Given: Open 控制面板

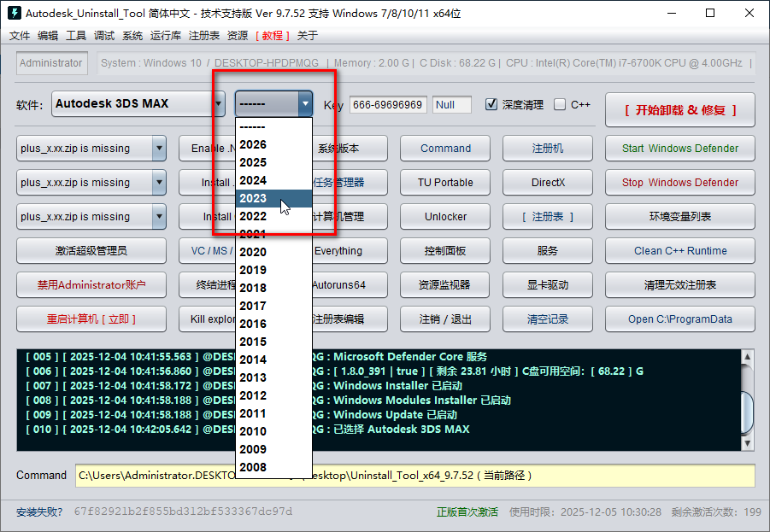Looking at the screenshot, I should point(445,251).
